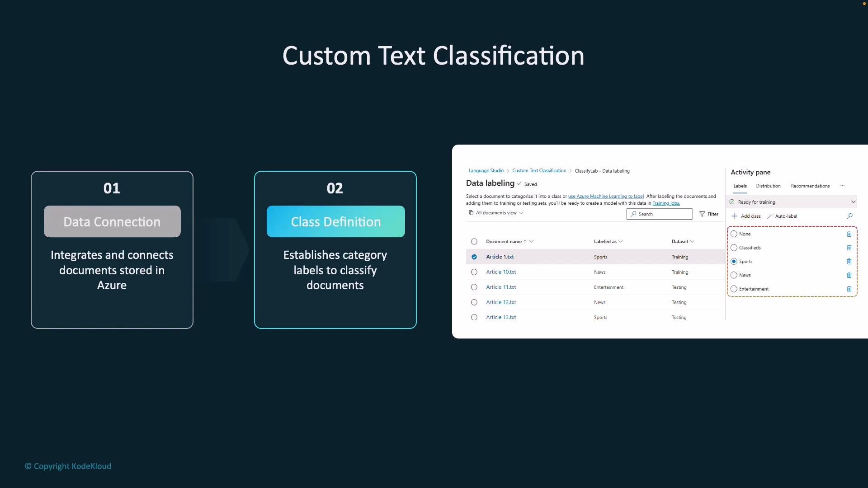868x488 pixels.
Task: Switch to the Labels tab
Action: tap(740, 186)
